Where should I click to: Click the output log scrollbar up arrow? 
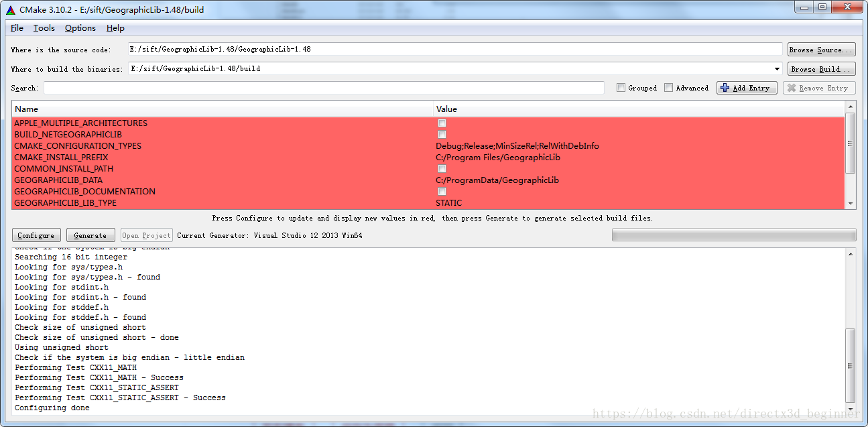tap(851, 253)
